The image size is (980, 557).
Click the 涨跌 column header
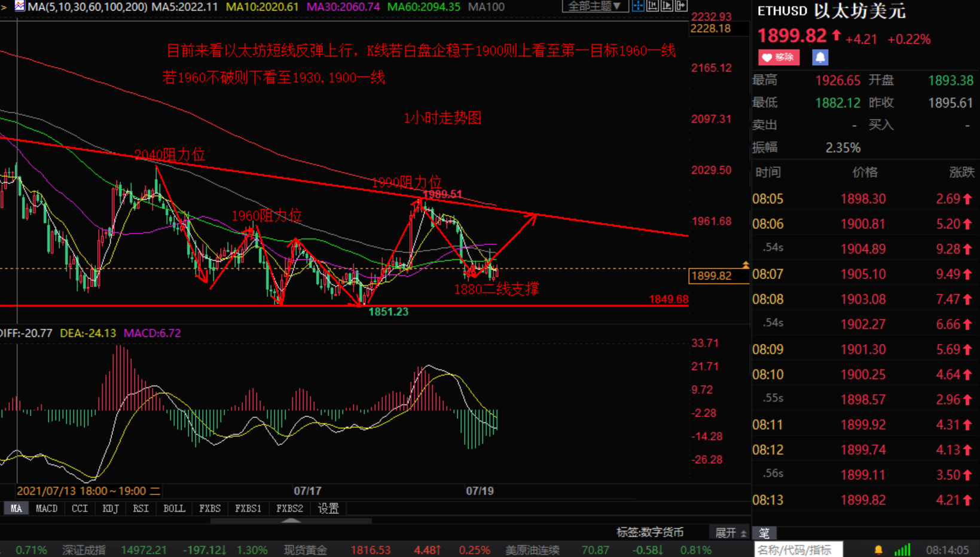click(961, 173)
